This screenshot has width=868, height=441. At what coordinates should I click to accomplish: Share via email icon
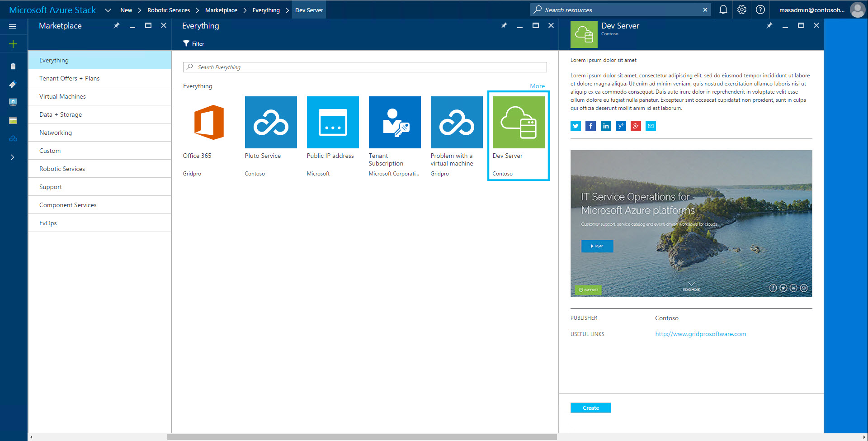pyautogui.click(x=651, y=126)
